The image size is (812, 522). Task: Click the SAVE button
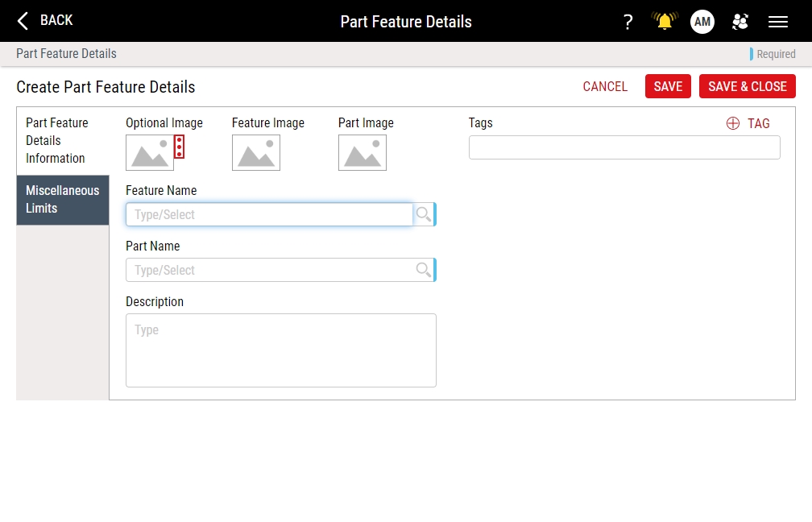(668, 86)
